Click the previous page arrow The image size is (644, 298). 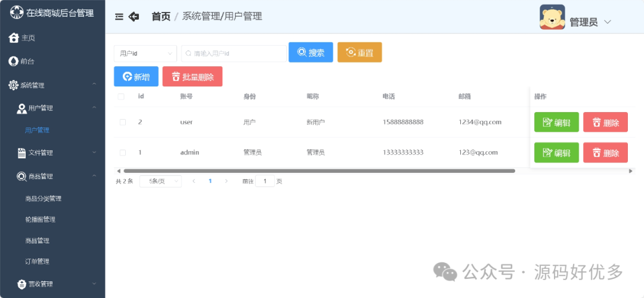tap(194, 181)
